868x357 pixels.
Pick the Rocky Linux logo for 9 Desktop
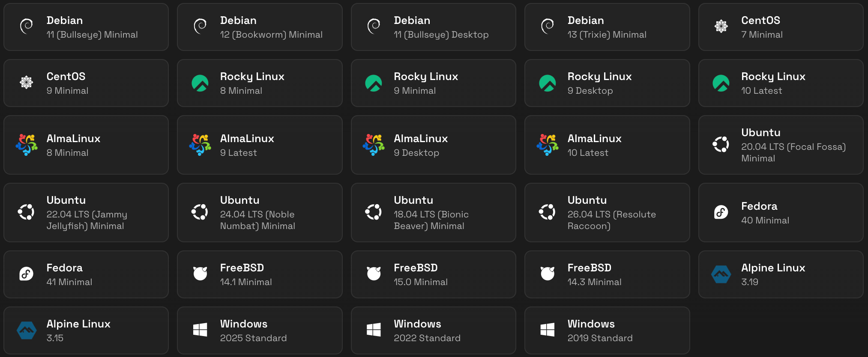pos(548,83)
